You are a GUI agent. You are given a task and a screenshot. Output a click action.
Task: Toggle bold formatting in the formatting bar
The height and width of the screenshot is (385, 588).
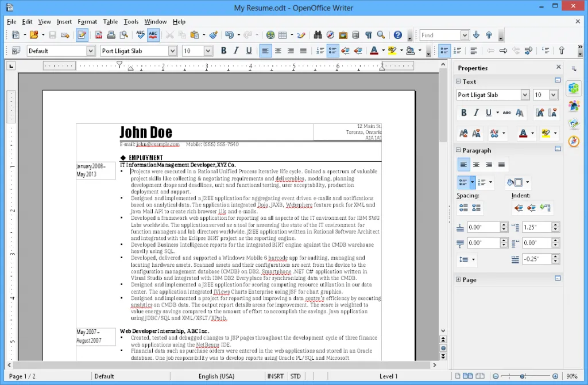click(223, 50)
